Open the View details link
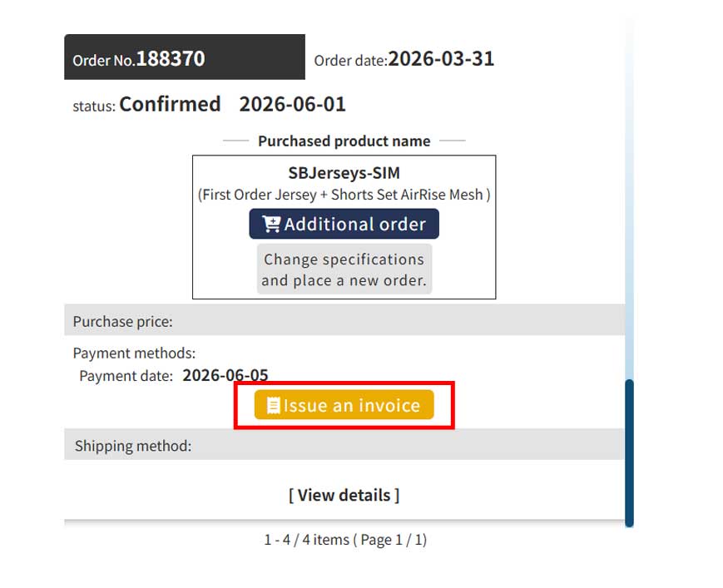The width and height of the screenshot is (723, 588). 344,496
